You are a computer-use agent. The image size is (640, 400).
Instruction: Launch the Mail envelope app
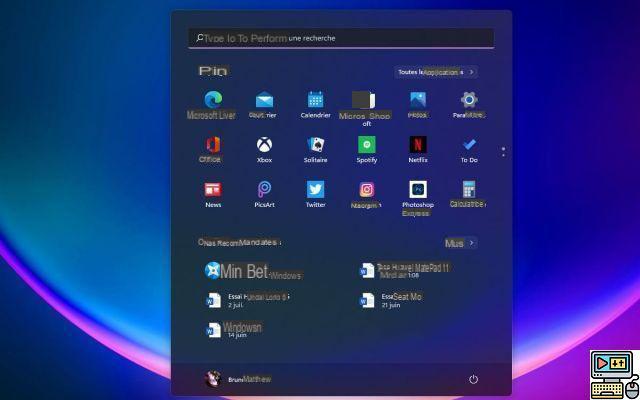pyautogui.click(x=264, y=100)
